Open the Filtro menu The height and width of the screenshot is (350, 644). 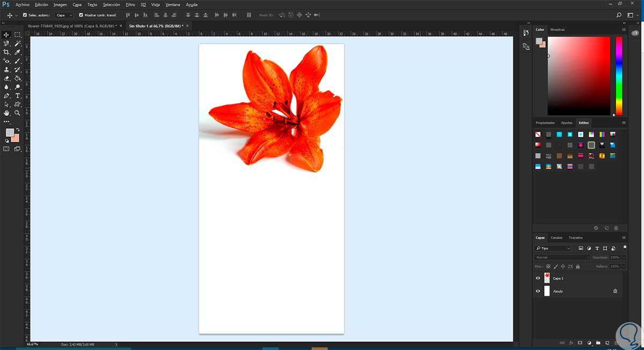pos(130,4)
